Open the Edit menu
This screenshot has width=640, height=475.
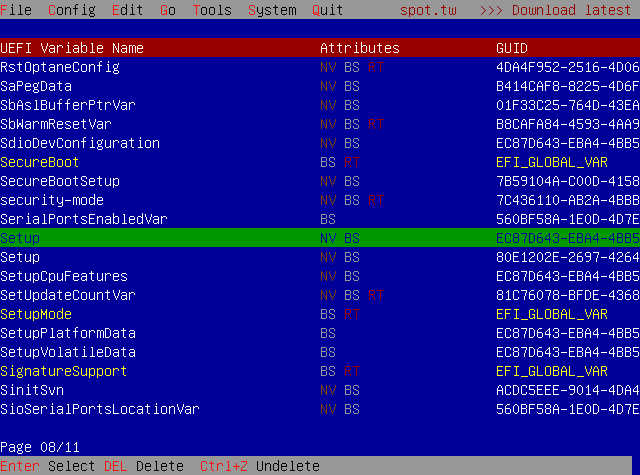(127, 10)
